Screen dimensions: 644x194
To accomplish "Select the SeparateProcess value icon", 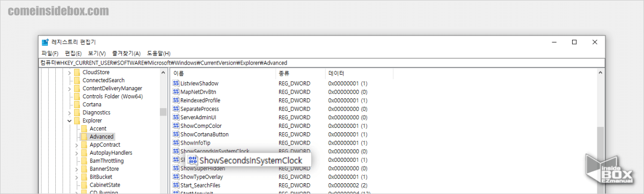I will click(176, 109).
